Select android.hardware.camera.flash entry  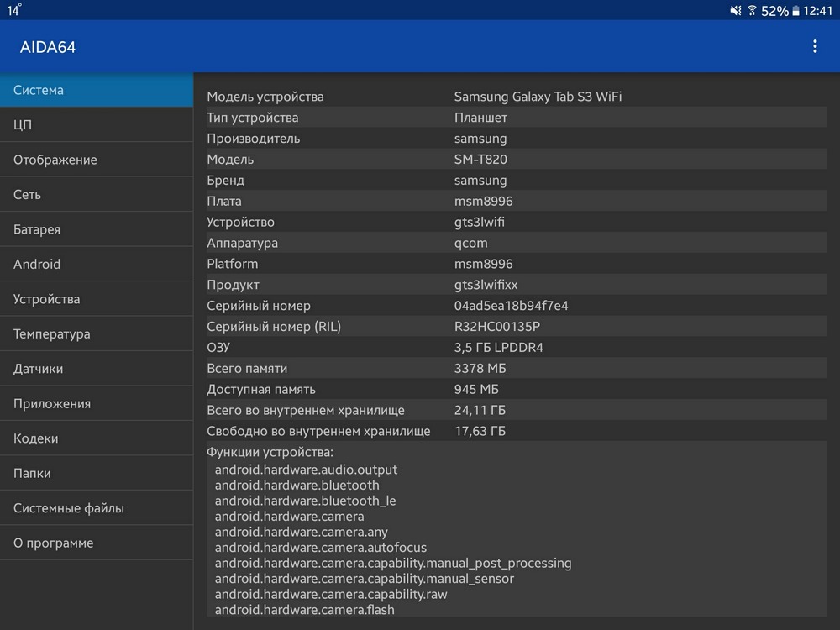click(x=305, y=609)
